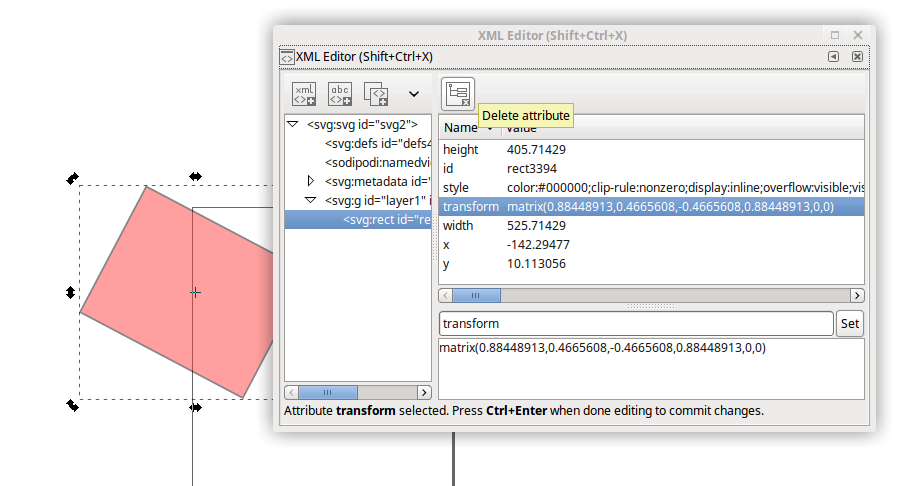Click the attribute name input field

(x=636, y=324)
